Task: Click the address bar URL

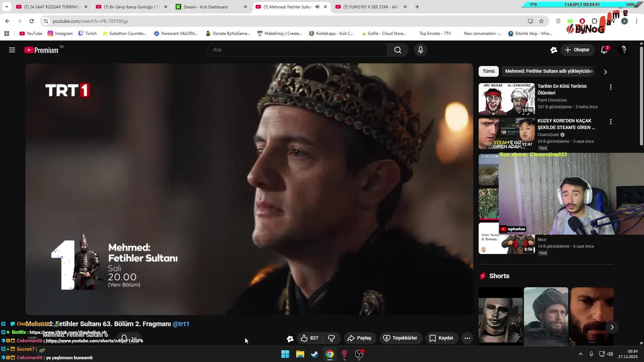Action: (x=91, y=21)
